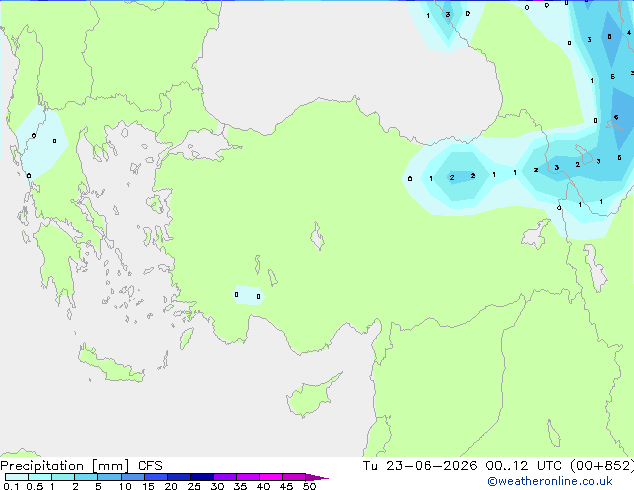Pick the legend swatch between 2 and 5 mm
Viewport: 634px width, 490px height.
86,477
